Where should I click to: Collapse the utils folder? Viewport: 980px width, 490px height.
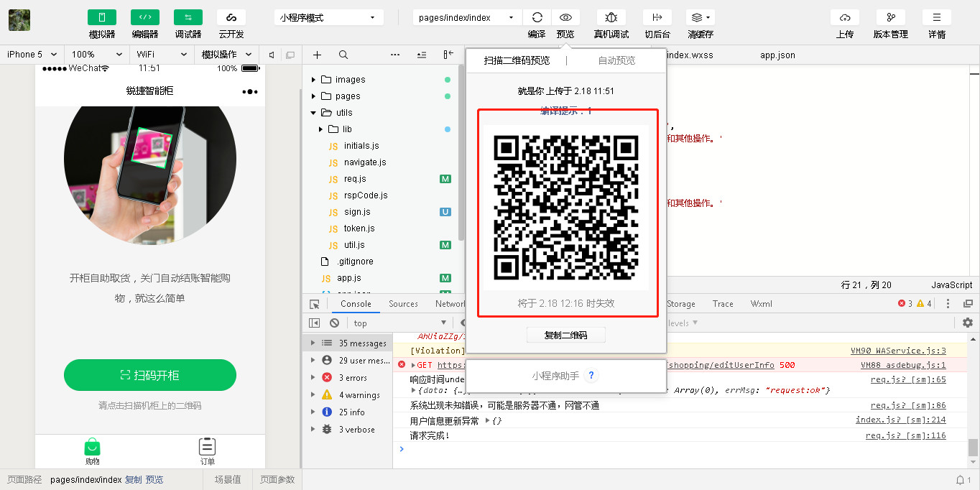313,113
